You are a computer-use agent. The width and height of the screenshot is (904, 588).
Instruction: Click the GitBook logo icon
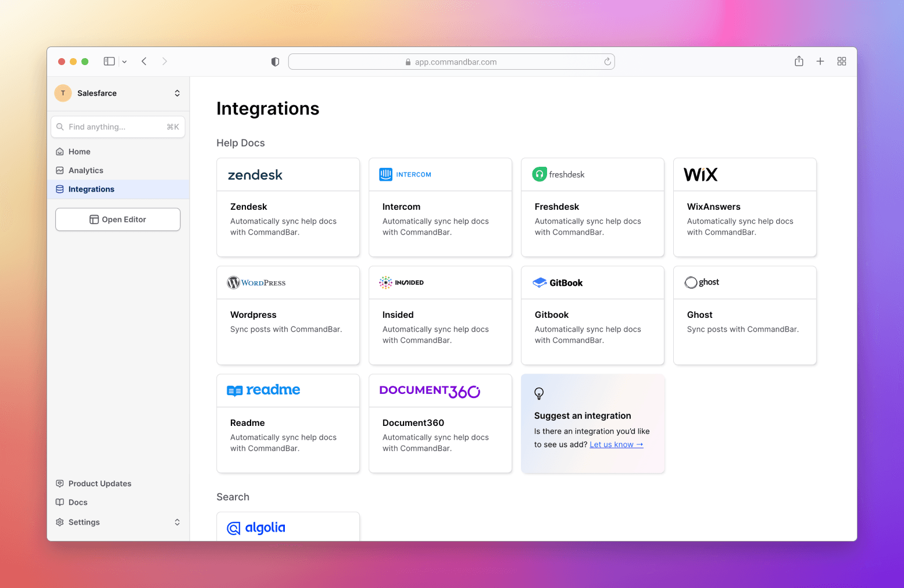[x=539, y=282]
